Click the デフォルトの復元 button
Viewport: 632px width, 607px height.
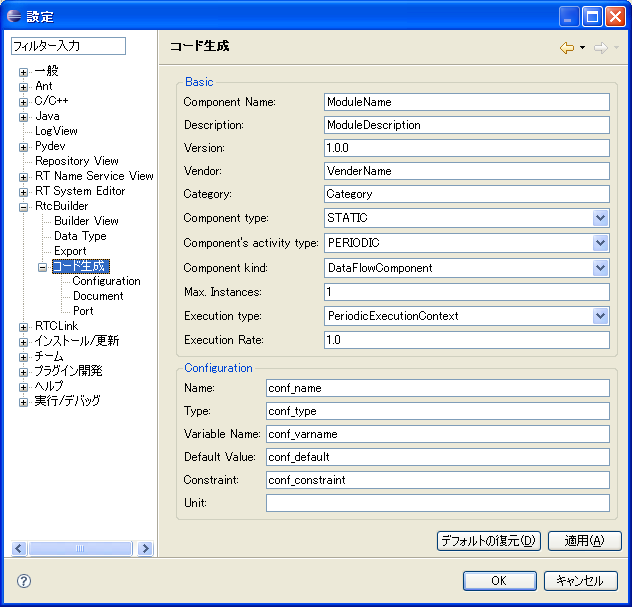489,540
